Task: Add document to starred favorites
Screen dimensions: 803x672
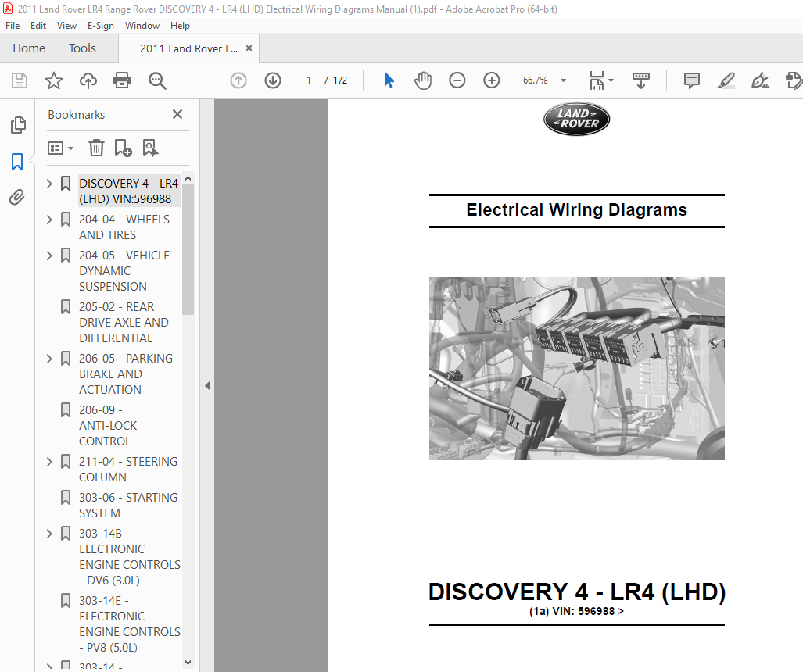Action: point(54,80)
